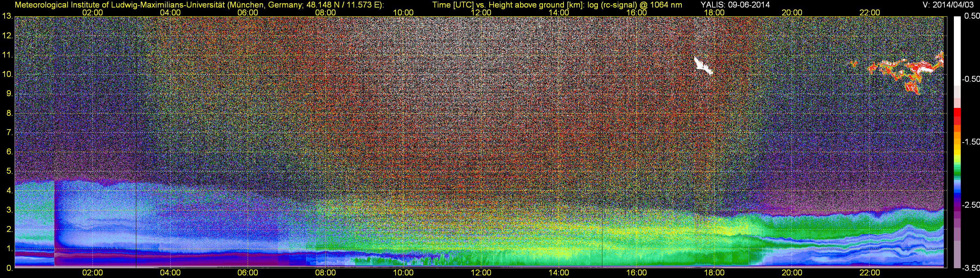Click the height axis label '11.'
This screenshot has width=980, height=278.
(x=7, y=55)
